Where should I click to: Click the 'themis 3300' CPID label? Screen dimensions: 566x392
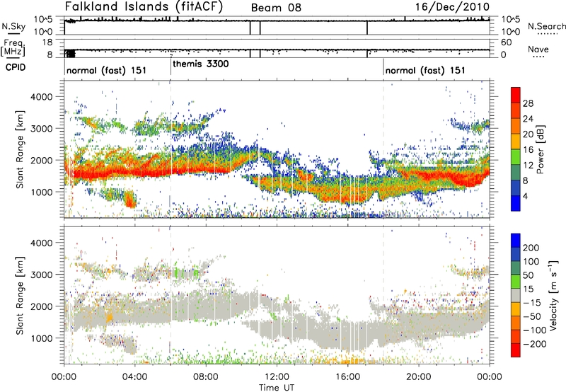(x=201, y=64)
